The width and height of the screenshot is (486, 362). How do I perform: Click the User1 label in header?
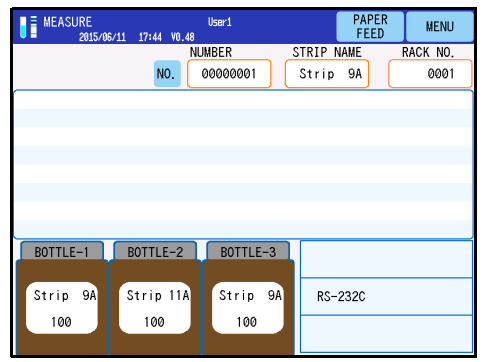220,22
